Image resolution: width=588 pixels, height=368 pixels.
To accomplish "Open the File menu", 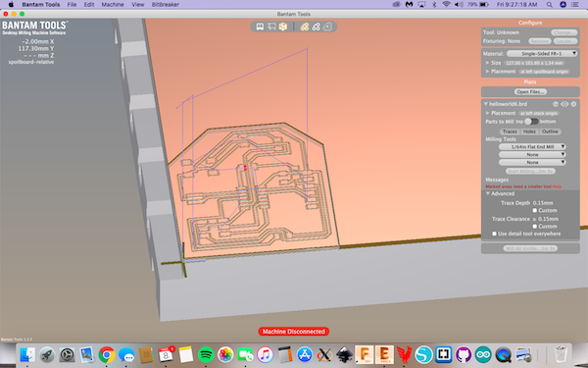I will pos(72,5).
